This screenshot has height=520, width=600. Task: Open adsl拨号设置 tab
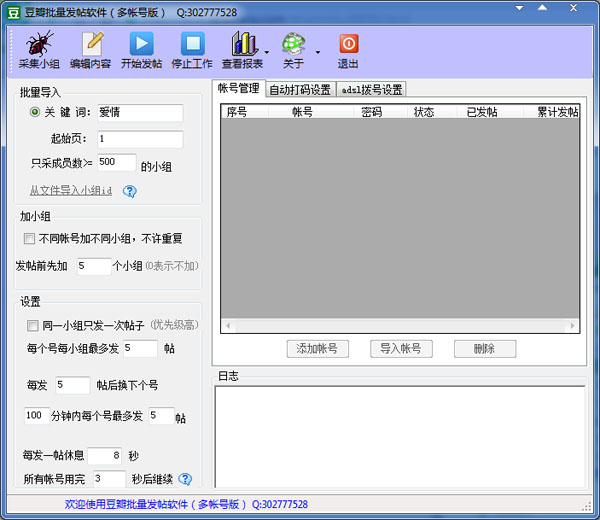372,90
